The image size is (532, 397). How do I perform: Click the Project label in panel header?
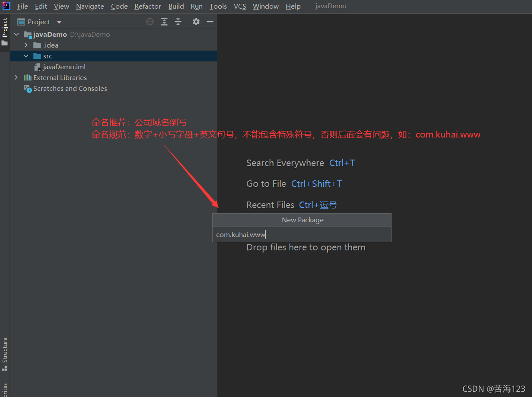[x=39, y=22]
